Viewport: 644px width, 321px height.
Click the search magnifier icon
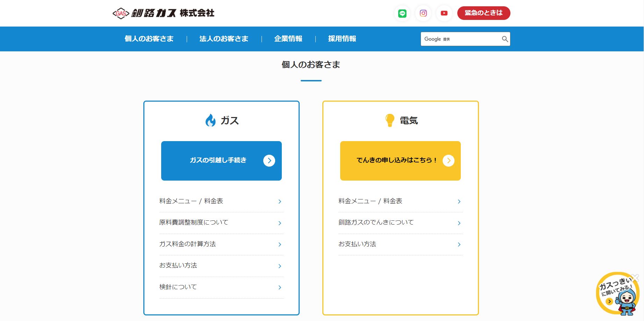pos(505,39)
